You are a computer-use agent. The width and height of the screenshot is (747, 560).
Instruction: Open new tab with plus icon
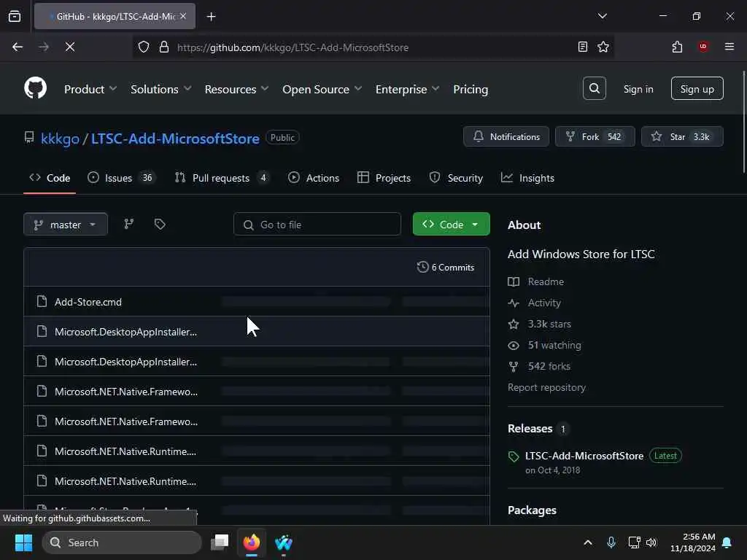[211, 17]
